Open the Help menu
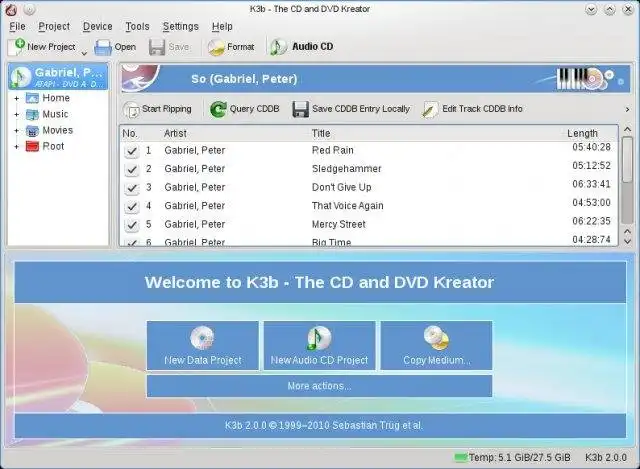Image resolution: width=640 pixels, height=469 pixels. point(222,27)
